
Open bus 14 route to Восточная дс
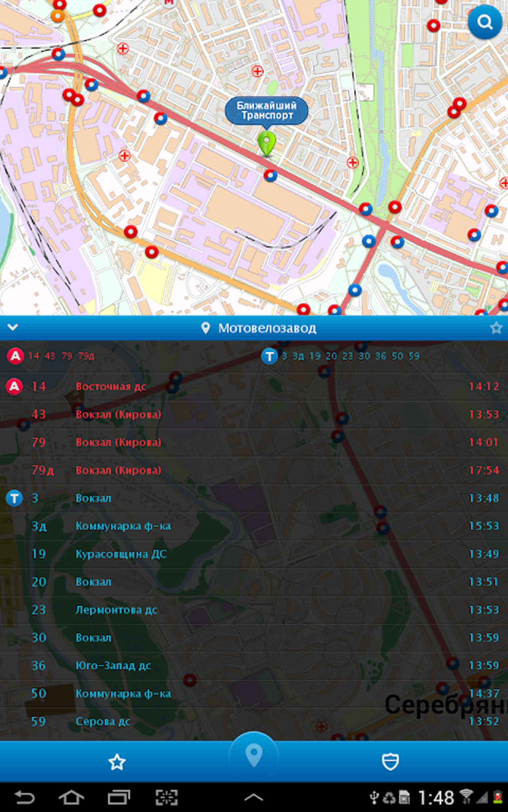(x=254, y=387)
